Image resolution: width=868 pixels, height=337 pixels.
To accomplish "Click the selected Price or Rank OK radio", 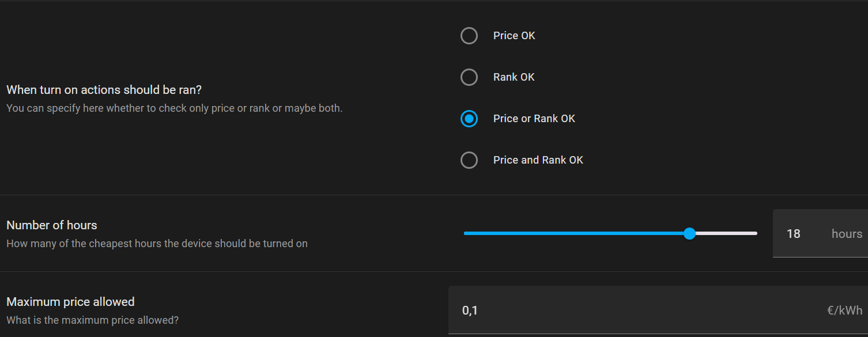I will point(469,119).
